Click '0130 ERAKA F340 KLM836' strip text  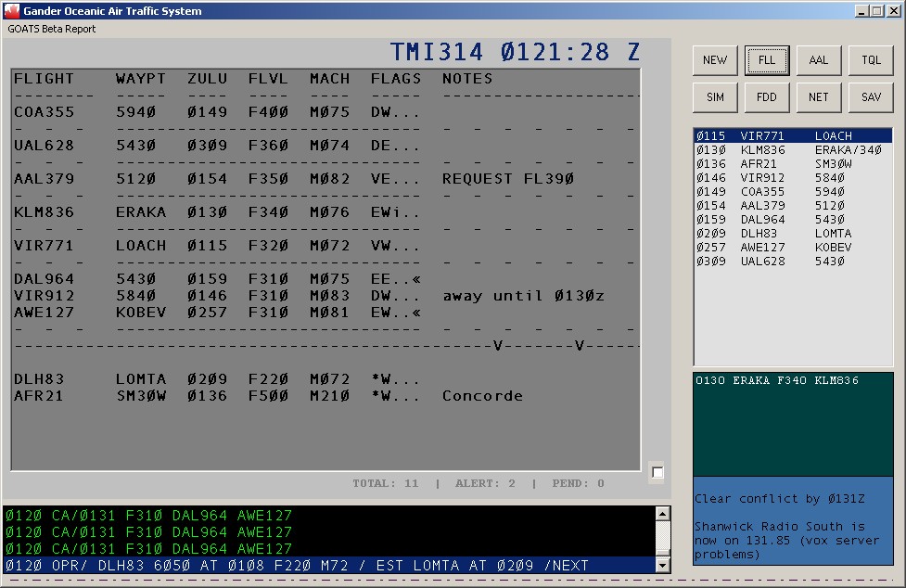(x=777, y=380)
